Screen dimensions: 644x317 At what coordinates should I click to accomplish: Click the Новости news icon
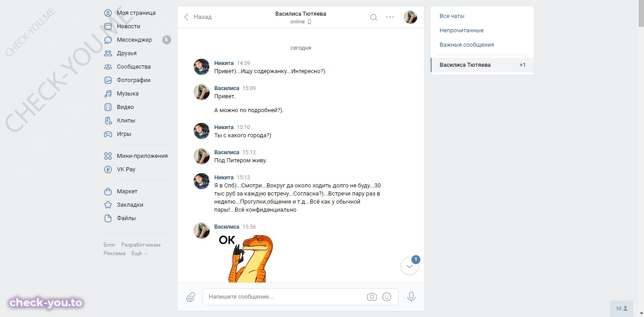[108, 26]
